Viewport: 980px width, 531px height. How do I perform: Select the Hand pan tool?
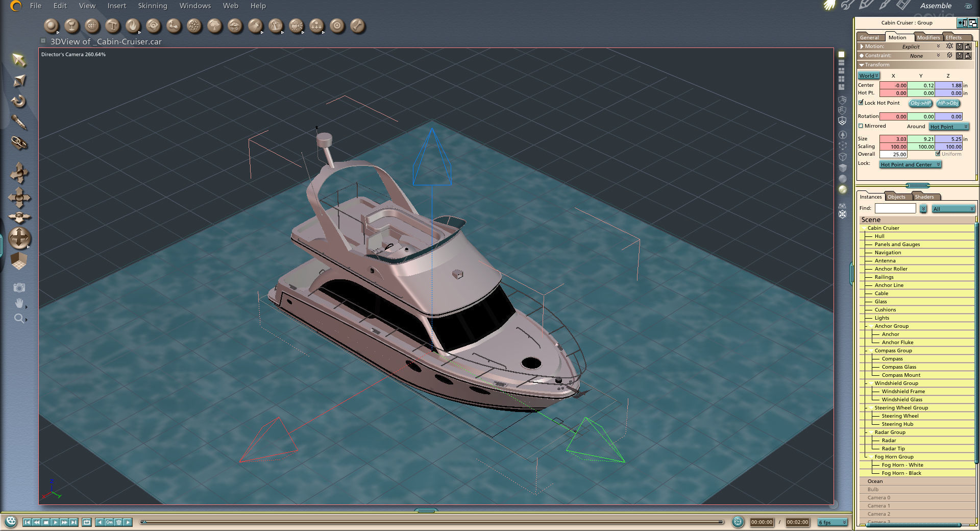tap(19, 303)
